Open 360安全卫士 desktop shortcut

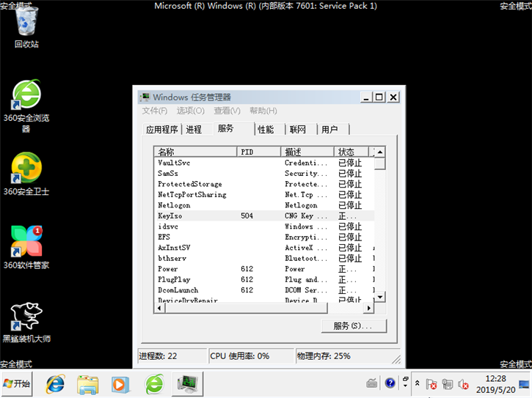[x=26, y=174]
